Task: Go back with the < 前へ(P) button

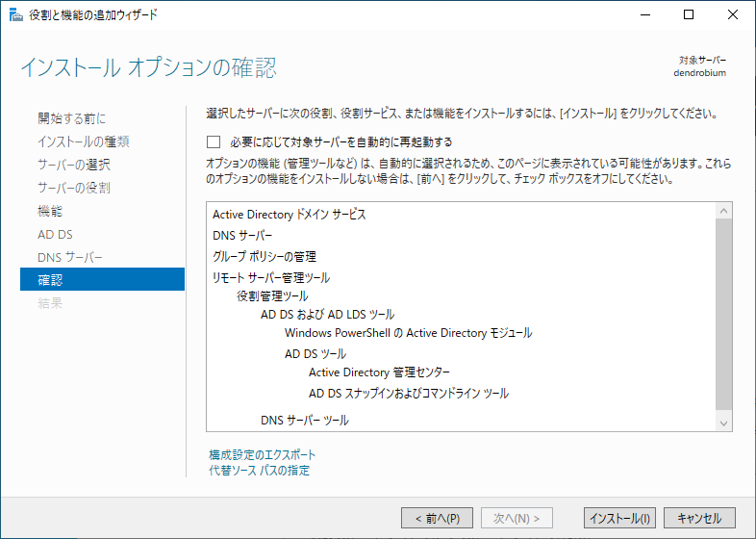Action: click(437, 518)
